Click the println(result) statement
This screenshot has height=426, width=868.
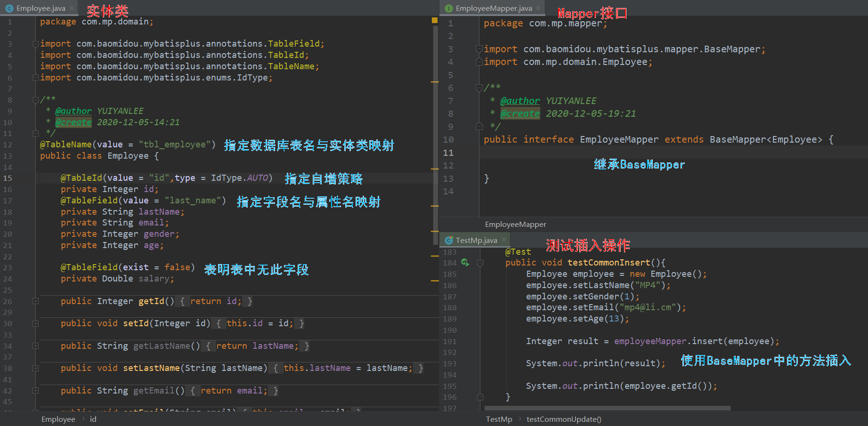[x=596, y=363]
